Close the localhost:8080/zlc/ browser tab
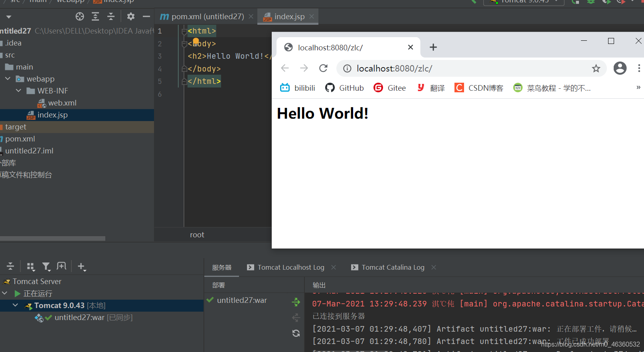The height and width of the screenshot is (352, 644). (x=411, y=47)
